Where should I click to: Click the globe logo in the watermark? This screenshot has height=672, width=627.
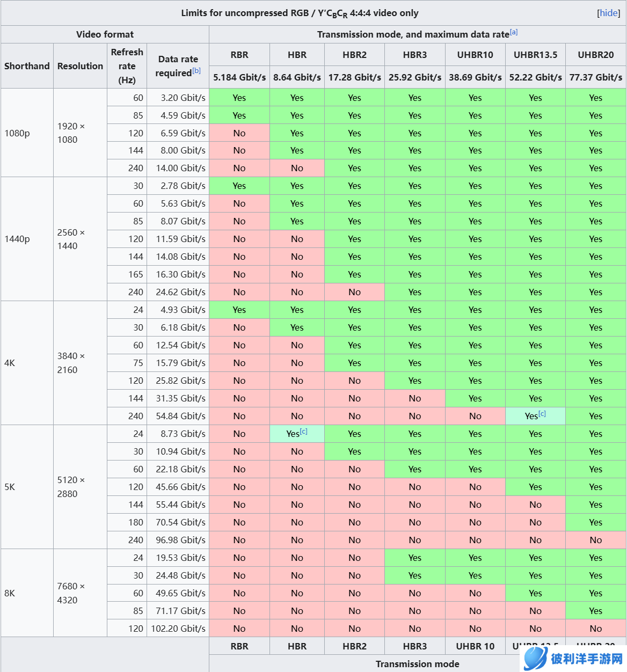[535, 658]
